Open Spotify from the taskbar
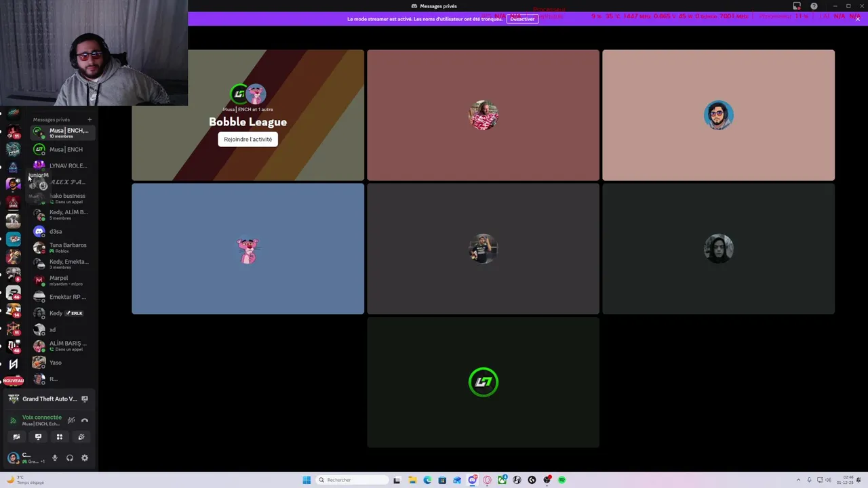 (x=561, y=480)
